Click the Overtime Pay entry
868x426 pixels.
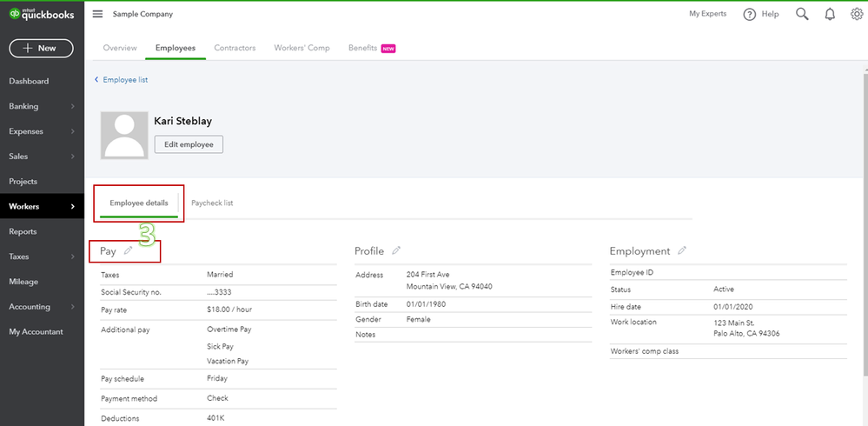tap(229, 329)
